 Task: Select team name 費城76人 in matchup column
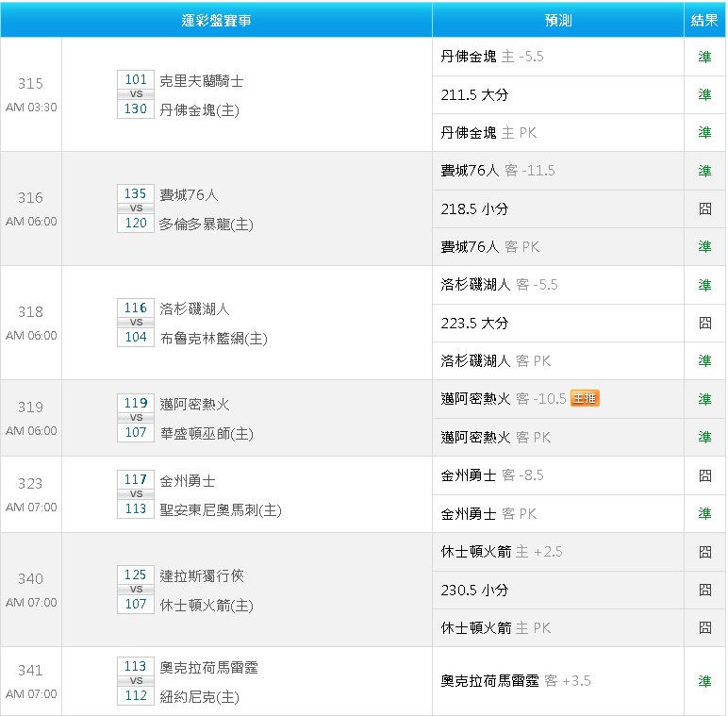coord(189,195)
